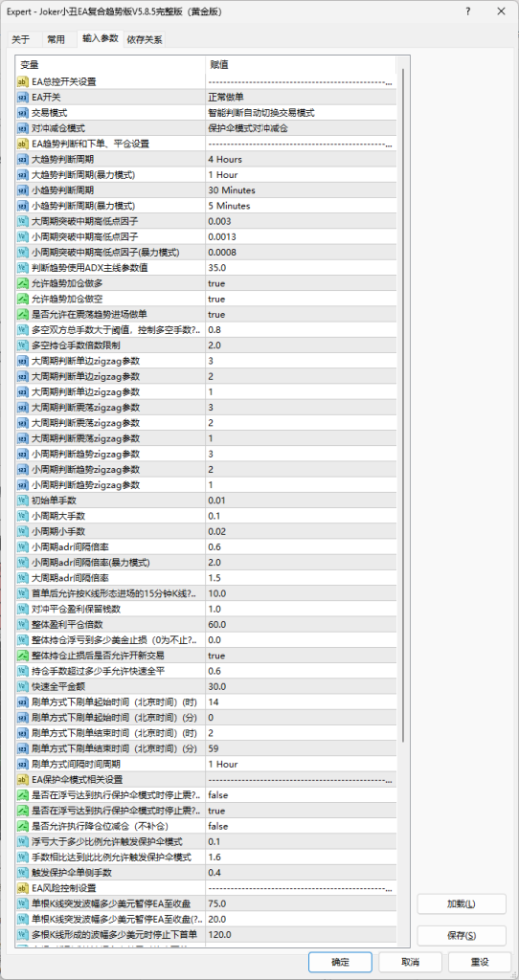Click the double-type icon beside 大周期突破中期高低点因子
This screenshot has width=519, height=980.
pos(23,221)
